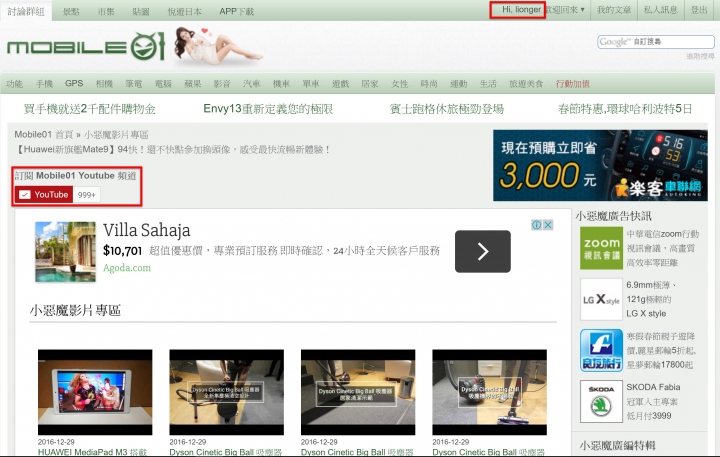Click the SKODA logo ad icon
Image resolution: width=720 pixels, height=457 pixels.
[601, 401]
